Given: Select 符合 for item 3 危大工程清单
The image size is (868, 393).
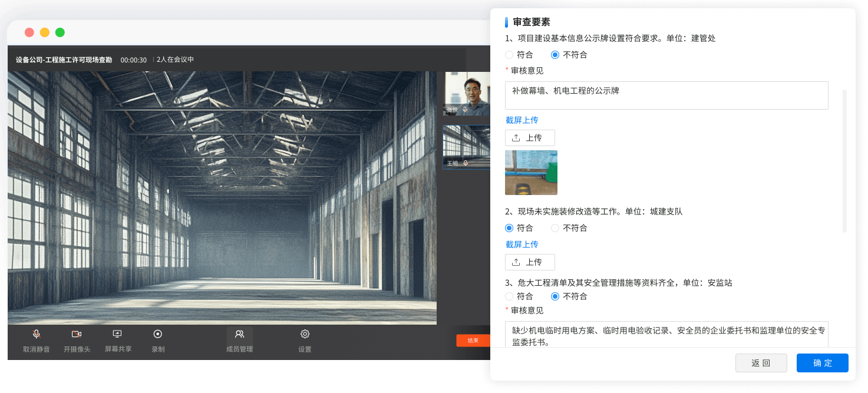Looking at the screenshot, I should coord(509,296).
